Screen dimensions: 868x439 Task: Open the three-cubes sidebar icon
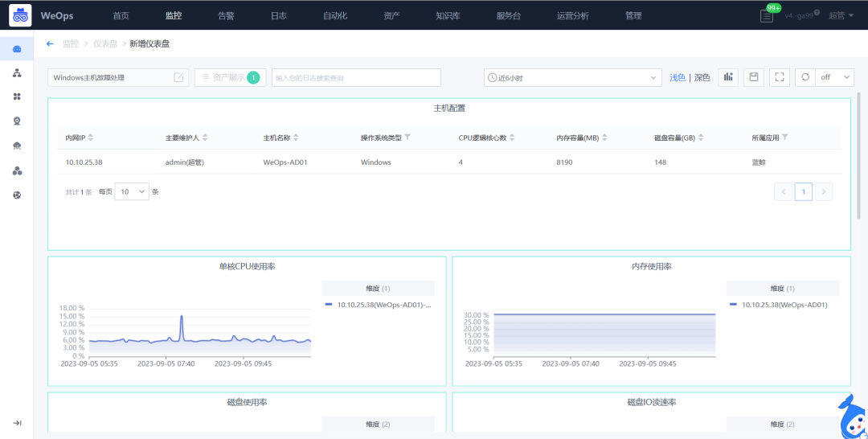coord(17,170)
